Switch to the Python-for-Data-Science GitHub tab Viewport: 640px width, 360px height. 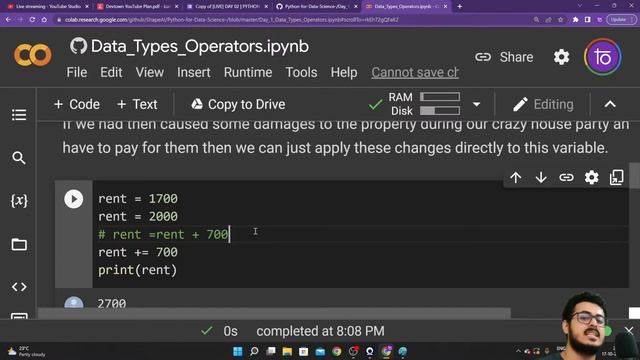point(316,7)
